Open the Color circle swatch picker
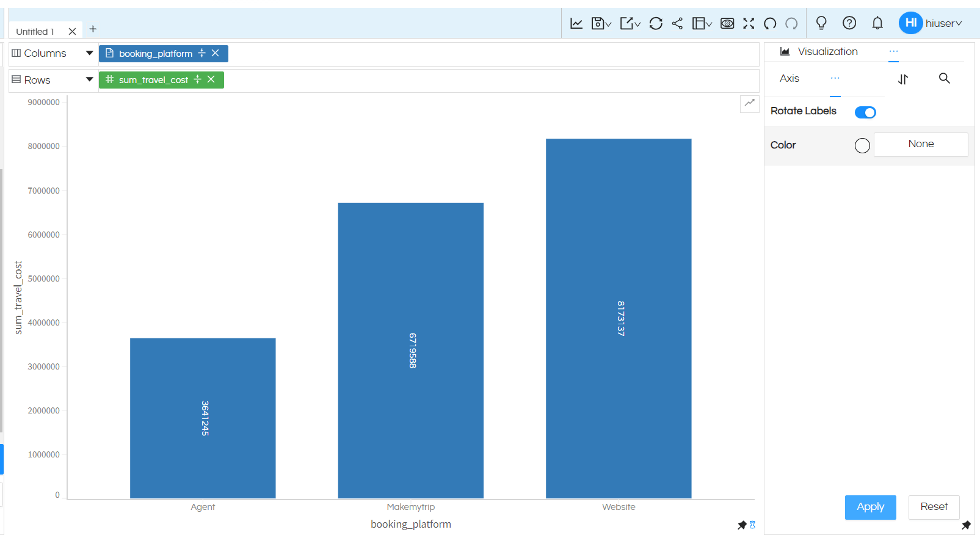The height and width of the screenshot is (535, 980). point(862,145)
